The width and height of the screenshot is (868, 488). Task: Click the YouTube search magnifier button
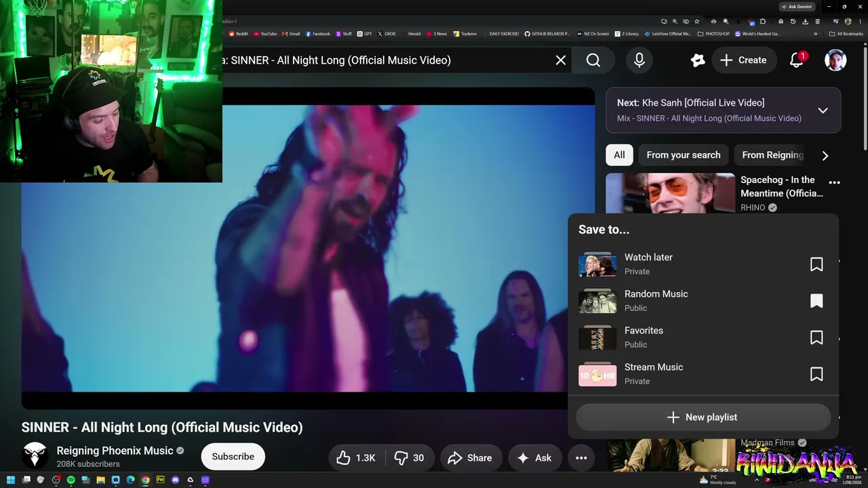[593, 60]
